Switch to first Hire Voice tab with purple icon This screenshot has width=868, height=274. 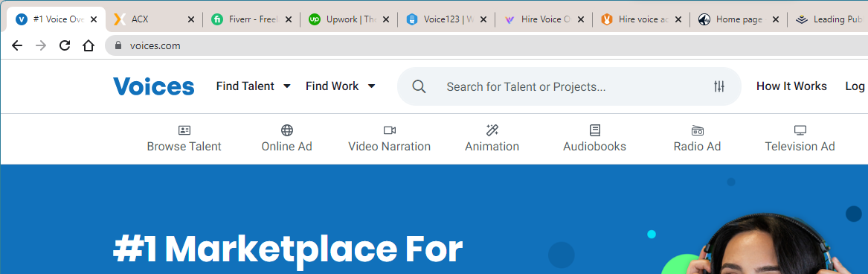click(x=544, y=19)
